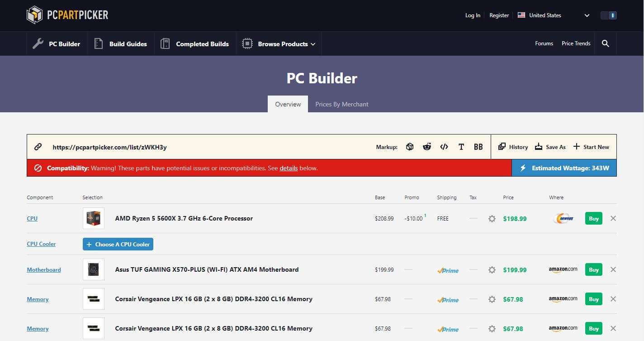The width and height of the screenshot is (644, 341).
Task: Open the Forums link
Action: pos(544,43)
